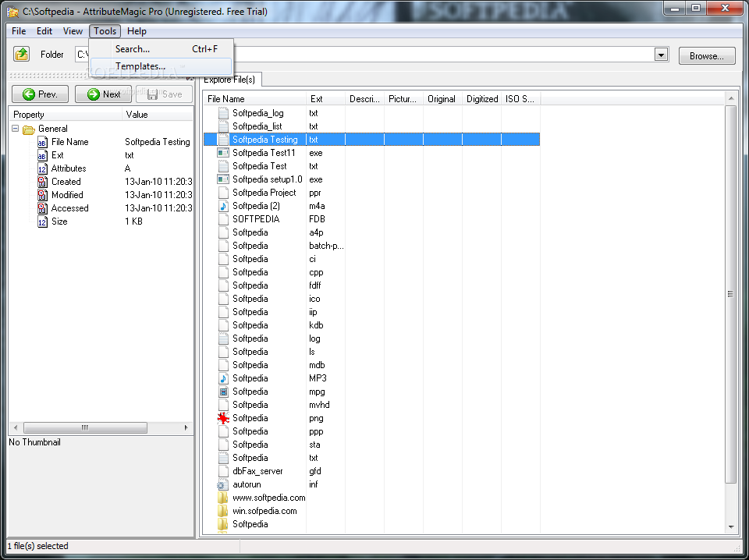
Task: Click the Next button
Action: point(103,94)
